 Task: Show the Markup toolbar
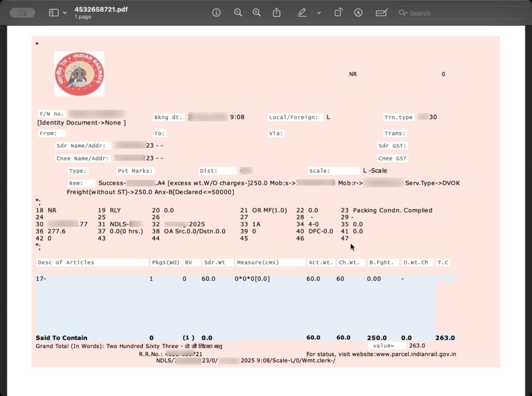[358, 12]
